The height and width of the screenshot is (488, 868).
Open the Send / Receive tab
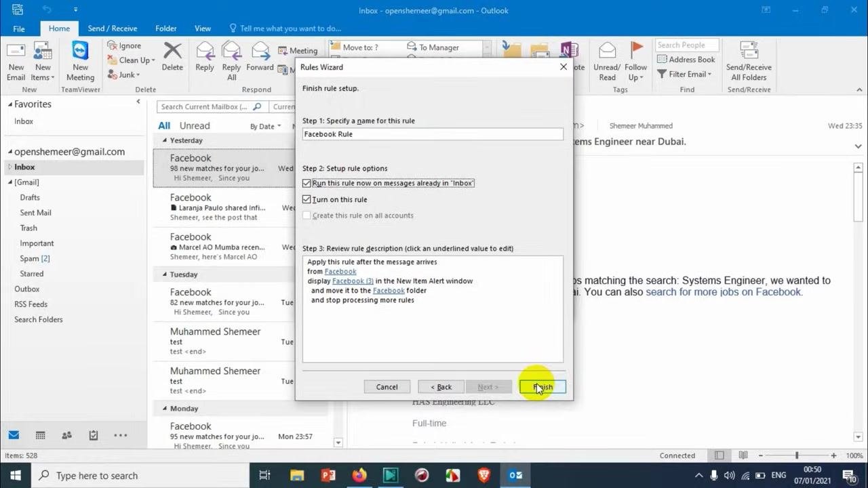pos(113,28)
